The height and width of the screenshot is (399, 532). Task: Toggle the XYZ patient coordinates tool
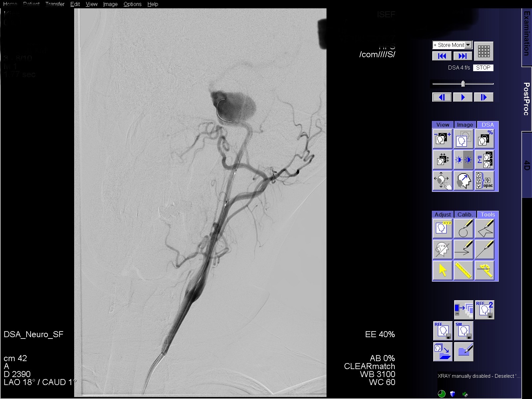442,229
